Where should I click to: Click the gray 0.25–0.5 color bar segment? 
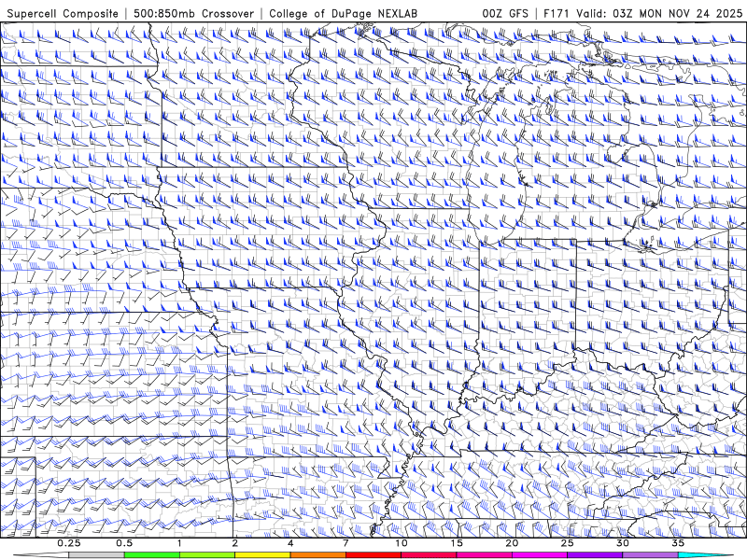point(96,555)
